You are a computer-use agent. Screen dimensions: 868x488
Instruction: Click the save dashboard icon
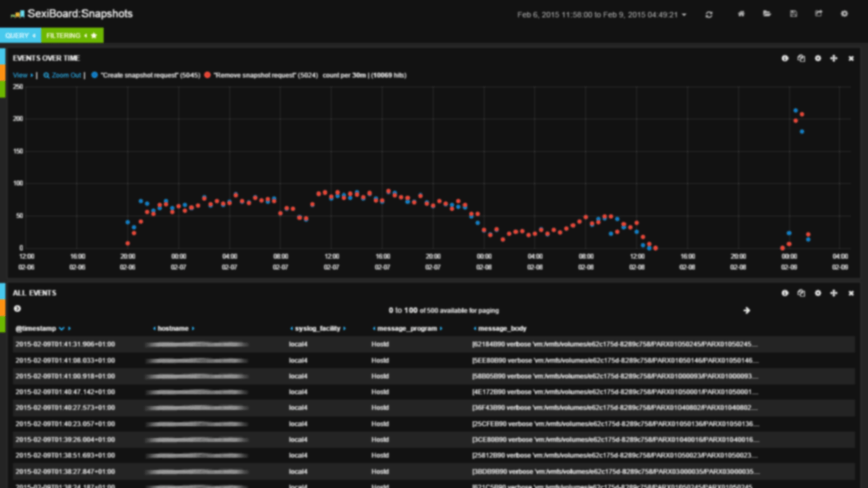tap(793, 14)
